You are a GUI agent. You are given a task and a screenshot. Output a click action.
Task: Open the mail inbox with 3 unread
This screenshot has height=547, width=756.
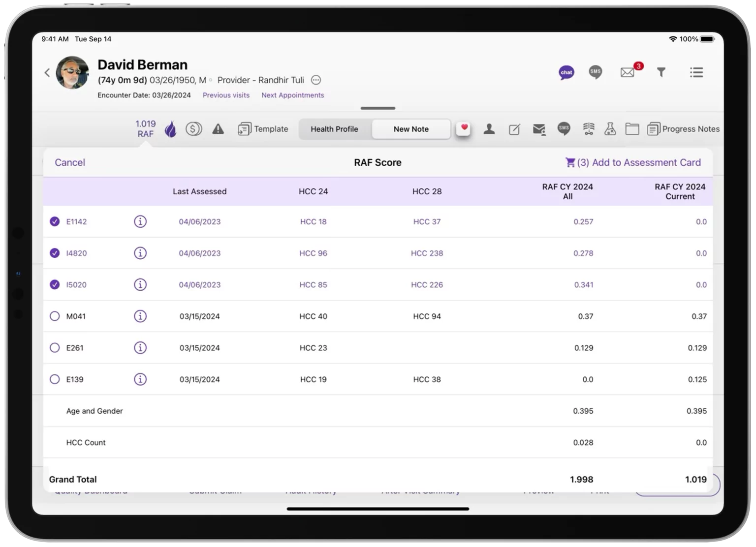[x=628, y=73]
